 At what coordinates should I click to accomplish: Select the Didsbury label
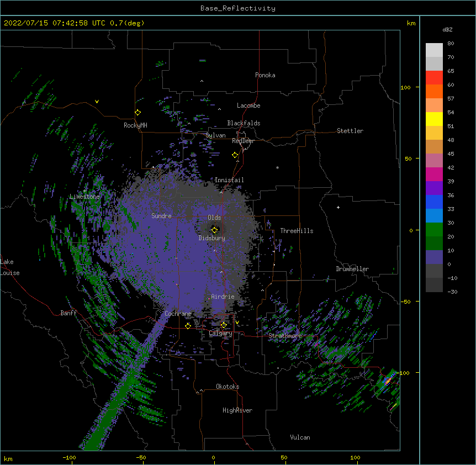click(x=212, y=238)
